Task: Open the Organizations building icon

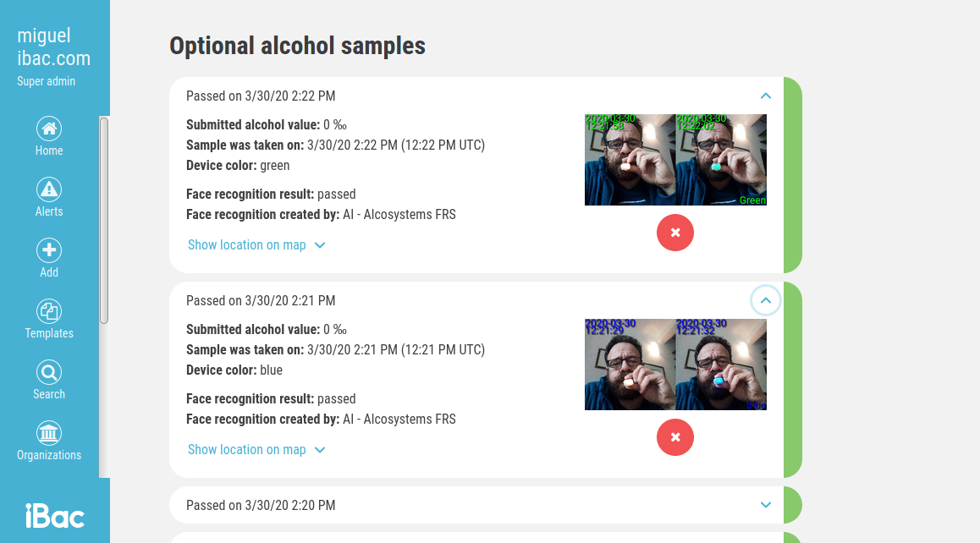Action: coord(49,434)
